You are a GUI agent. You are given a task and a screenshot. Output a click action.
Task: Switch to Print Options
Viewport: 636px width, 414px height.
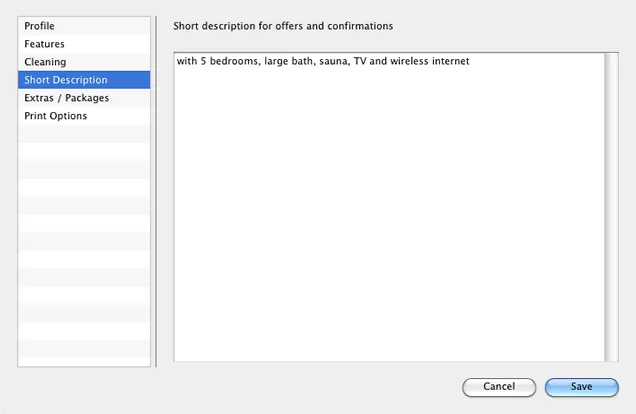click(x=84, y=116)
